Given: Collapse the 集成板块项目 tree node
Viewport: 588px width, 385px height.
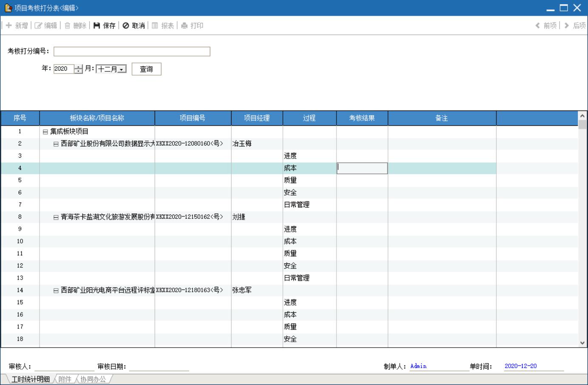Looking at the screenshot, I should tap(45, 132).
